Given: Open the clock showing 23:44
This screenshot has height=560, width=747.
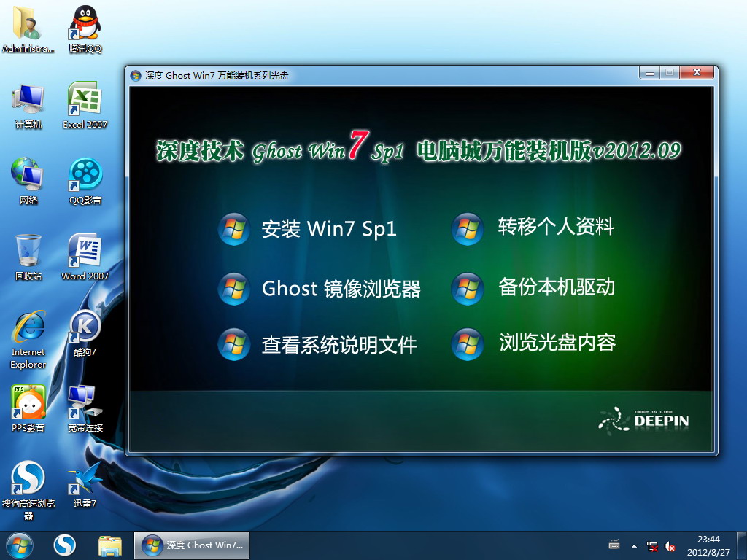Looking at the screenshot, I should (x=708, y=545).
